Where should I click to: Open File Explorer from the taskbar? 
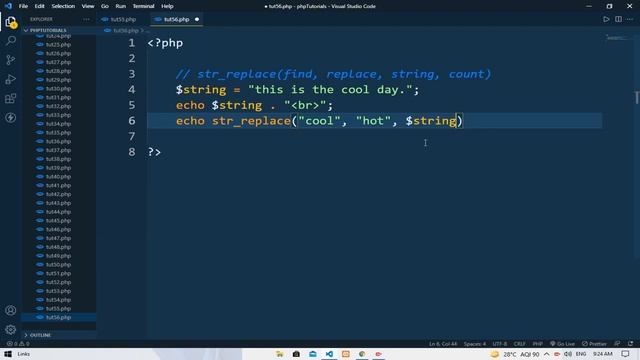pos(280,354)
